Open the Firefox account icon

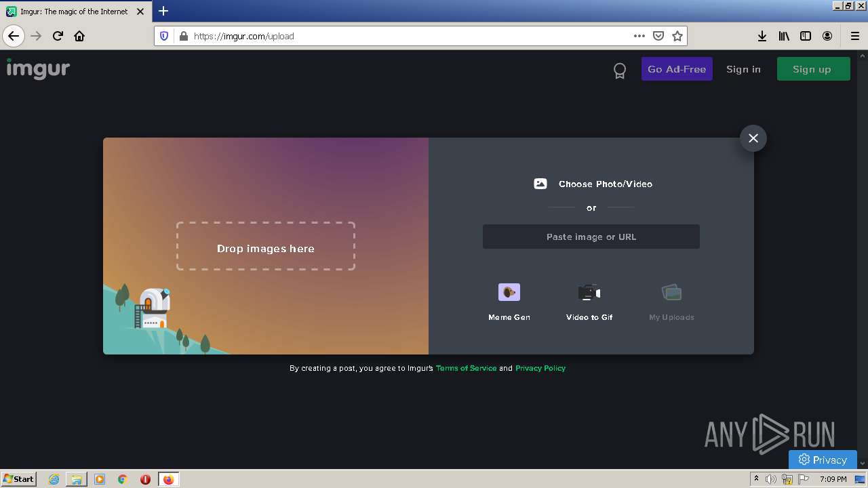(x=827, y=36)
